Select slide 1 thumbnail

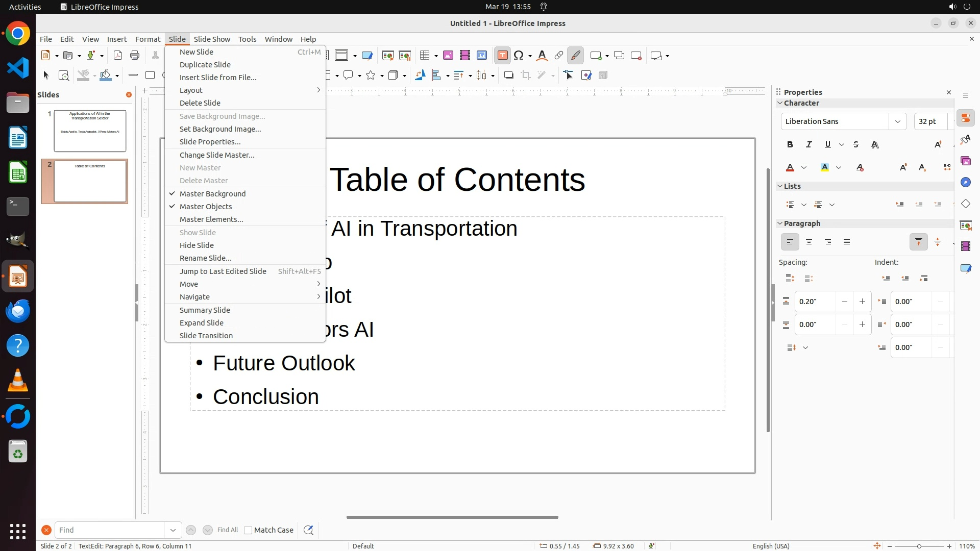pyautogui.click(x=90, y=131)
